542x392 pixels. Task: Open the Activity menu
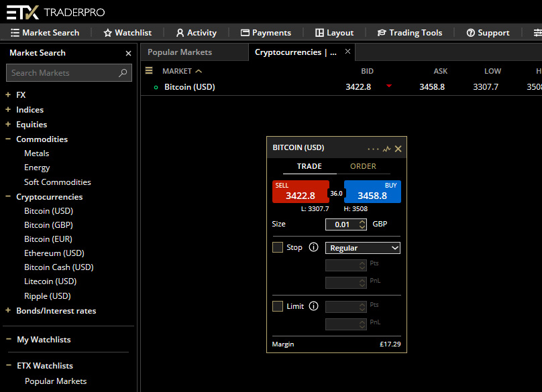pyautogui.click(x=197, y=33)
